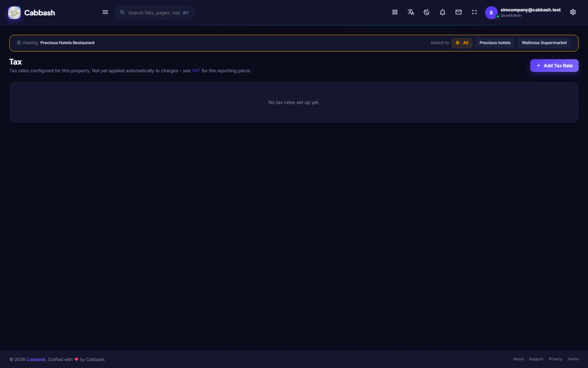Focus the search files field

click(x=154, y=13)
